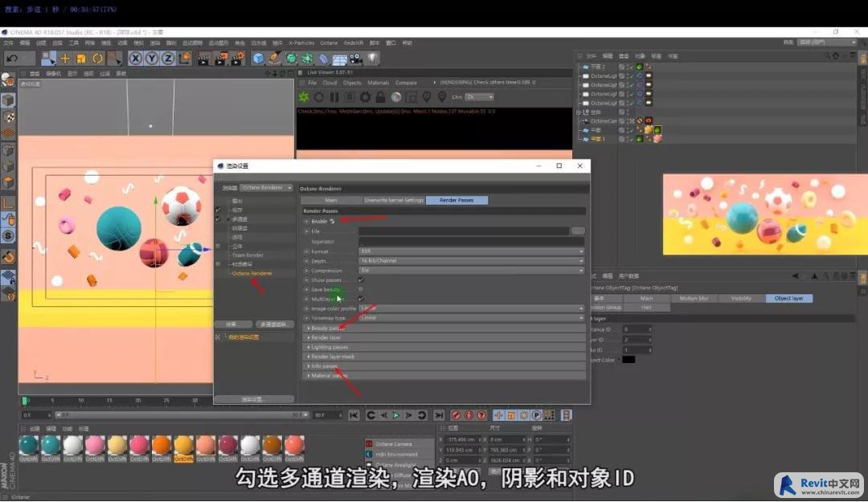Open the Materials menu in Live Viewer
This screenshot has height=502, width=868.
click(378, 83)
